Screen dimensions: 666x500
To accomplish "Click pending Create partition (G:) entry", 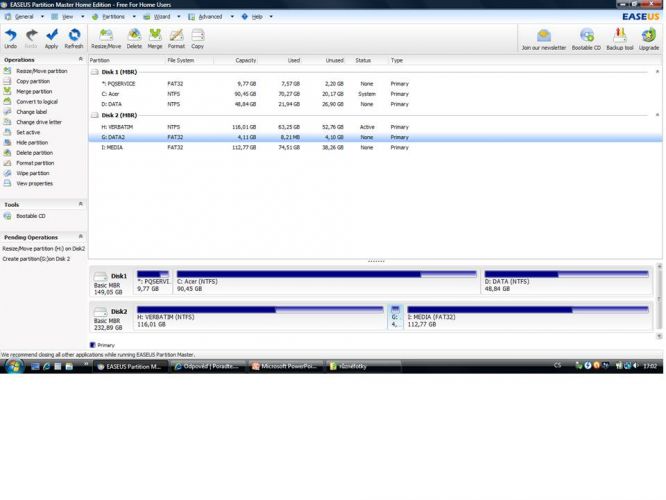I will point(36,259).
